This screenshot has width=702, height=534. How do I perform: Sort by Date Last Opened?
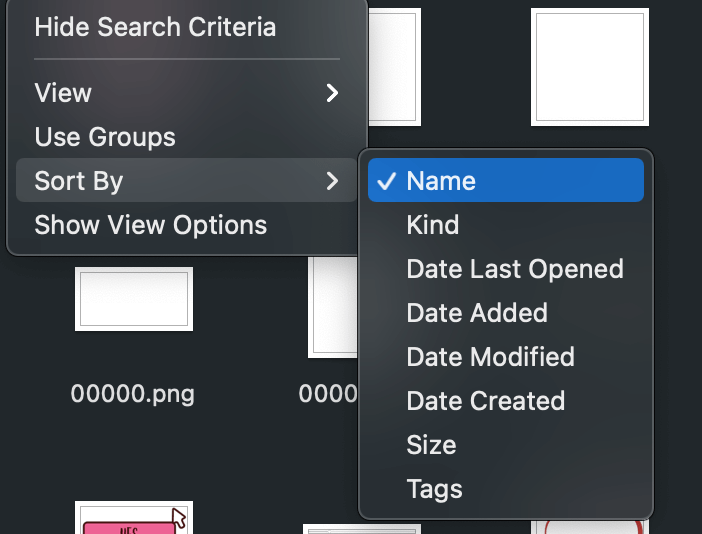515,269
